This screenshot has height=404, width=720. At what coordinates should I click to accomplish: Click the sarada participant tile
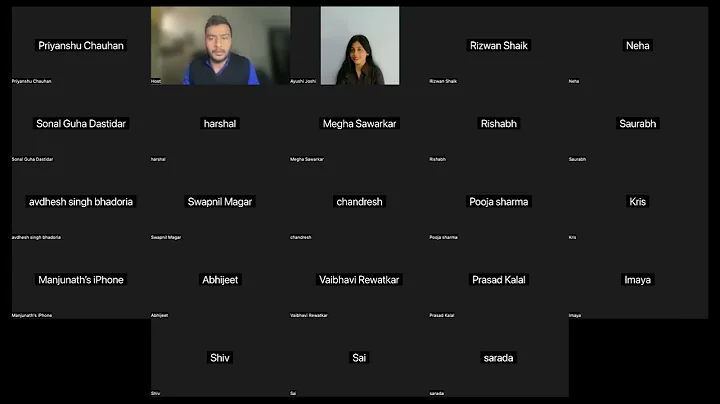tap(499, 358)
